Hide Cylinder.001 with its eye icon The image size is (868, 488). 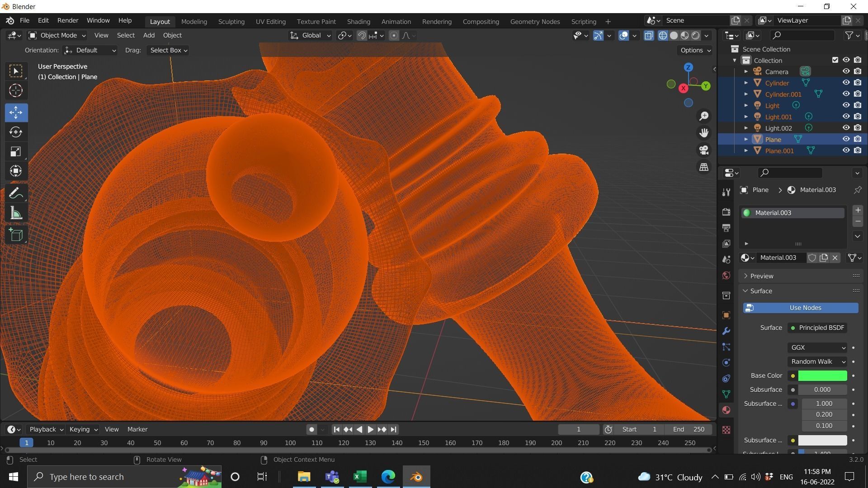(846, 94)
